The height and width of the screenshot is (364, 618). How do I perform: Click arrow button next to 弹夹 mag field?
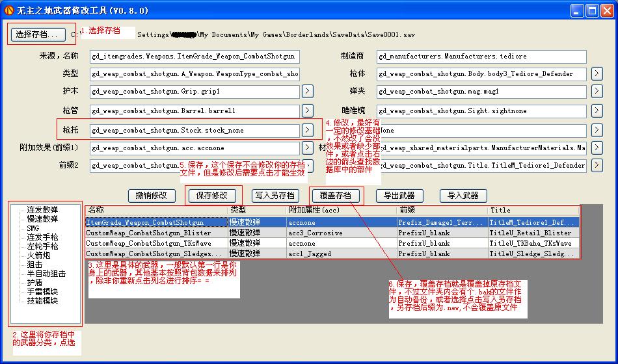coord(597,92)
